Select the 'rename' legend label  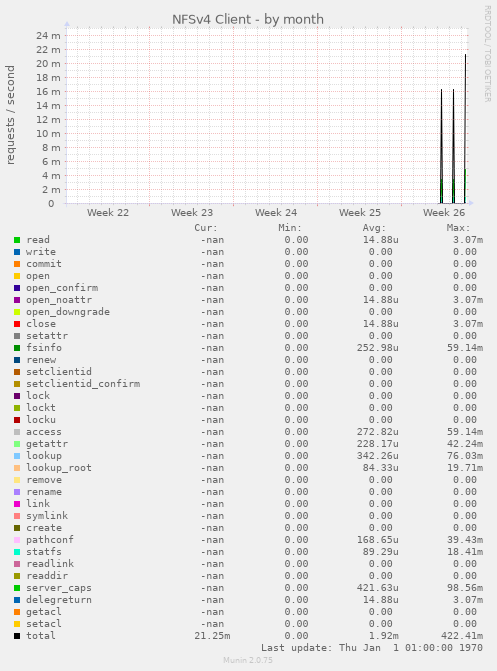[x=44, y=492]
